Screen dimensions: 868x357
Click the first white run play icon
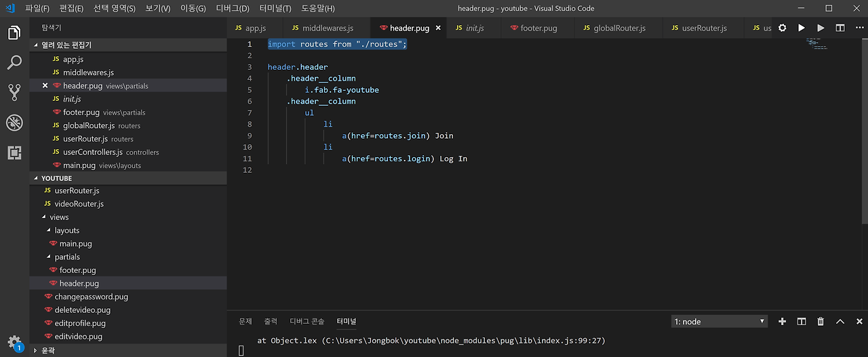click(802, 28)
